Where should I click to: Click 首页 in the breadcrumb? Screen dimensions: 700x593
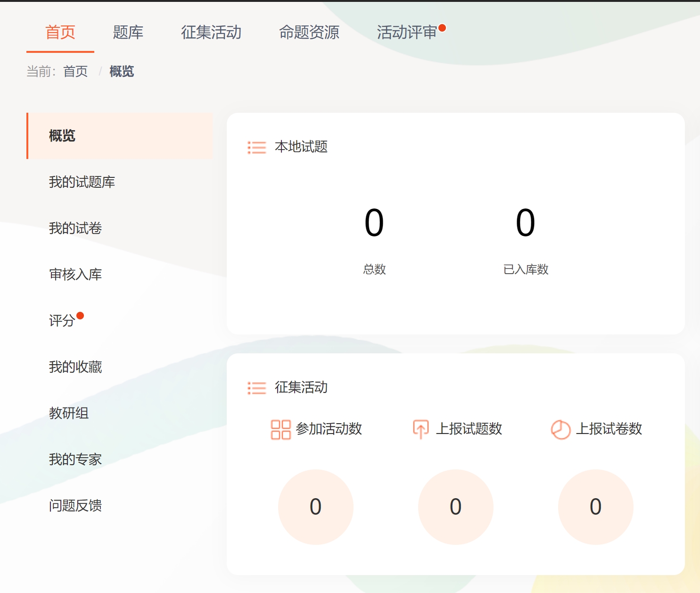[x=75, y=71]
